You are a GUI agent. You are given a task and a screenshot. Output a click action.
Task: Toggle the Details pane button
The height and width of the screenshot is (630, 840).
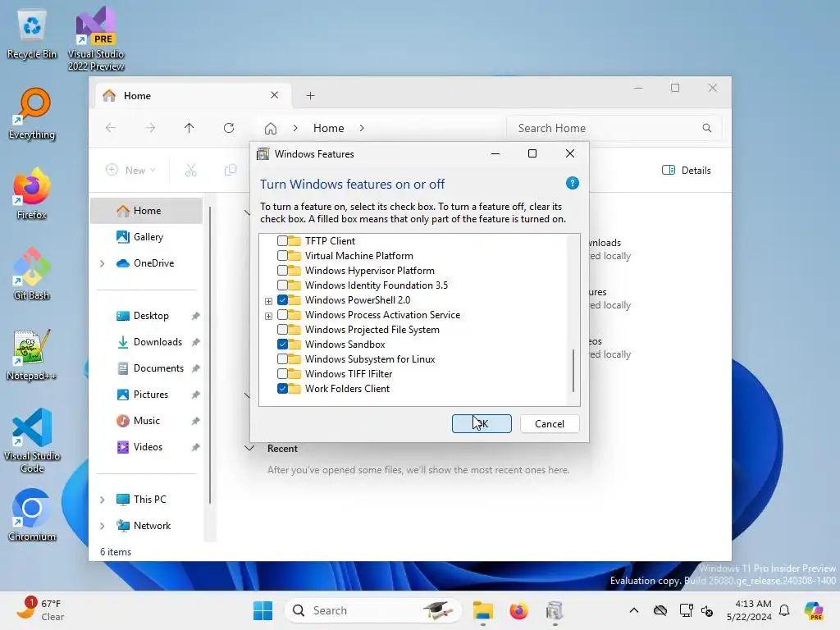[x=687, y=171]
